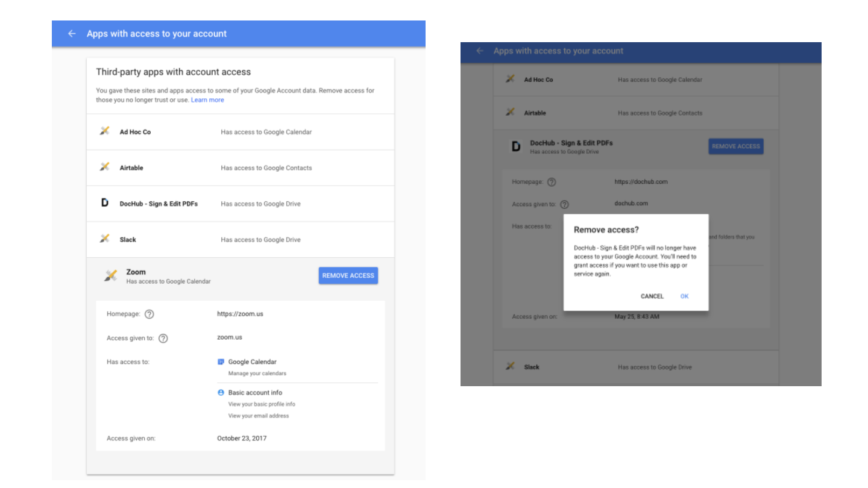Click DocHub D logo in left list

click(x=105, y=203)
